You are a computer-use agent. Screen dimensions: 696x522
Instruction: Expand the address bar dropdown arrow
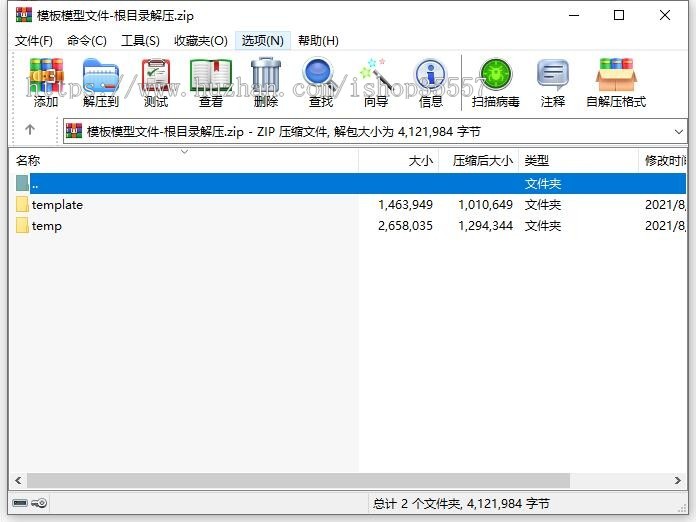tap(678, 132)
